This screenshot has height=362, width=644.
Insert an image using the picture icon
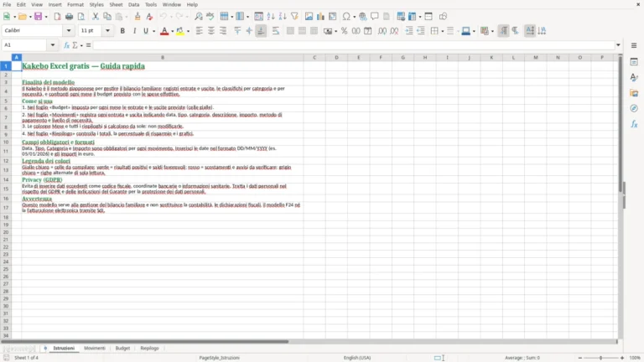pyautogui.click(x=309, y=17)
